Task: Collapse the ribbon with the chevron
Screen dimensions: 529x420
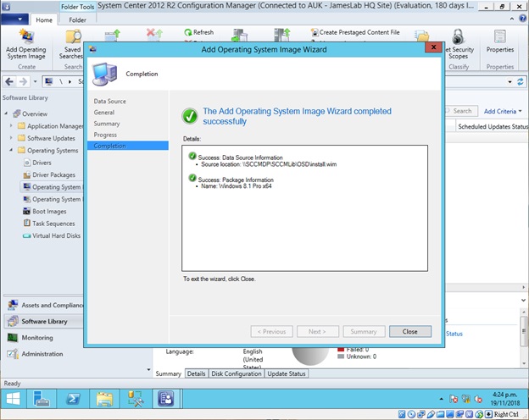Action: click(512, 19)
